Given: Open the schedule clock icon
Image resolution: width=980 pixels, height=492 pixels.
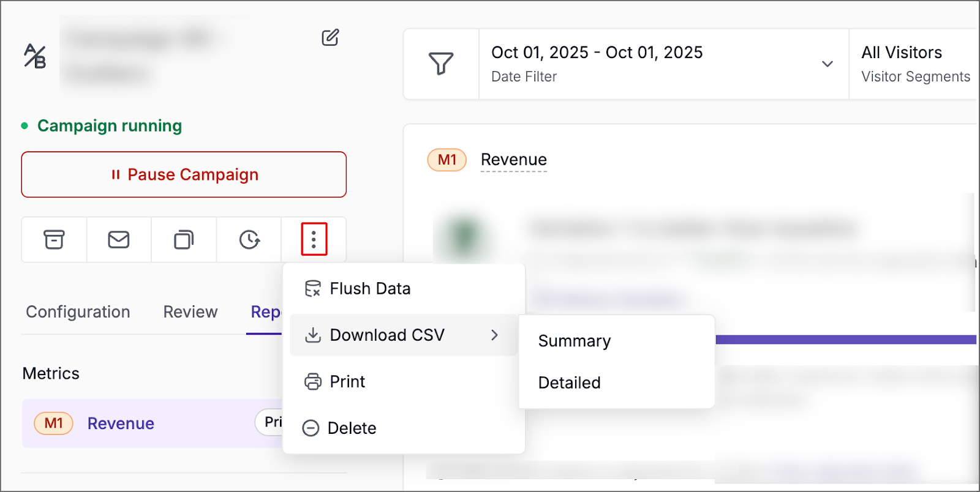Looking at the screenshot, I should (x=249, y=239).
